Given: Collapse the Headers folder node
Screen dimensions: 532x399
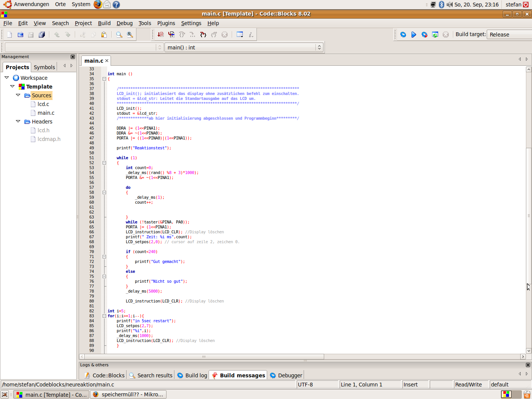Looking at the screenshot, I should [x=18, y=121].
